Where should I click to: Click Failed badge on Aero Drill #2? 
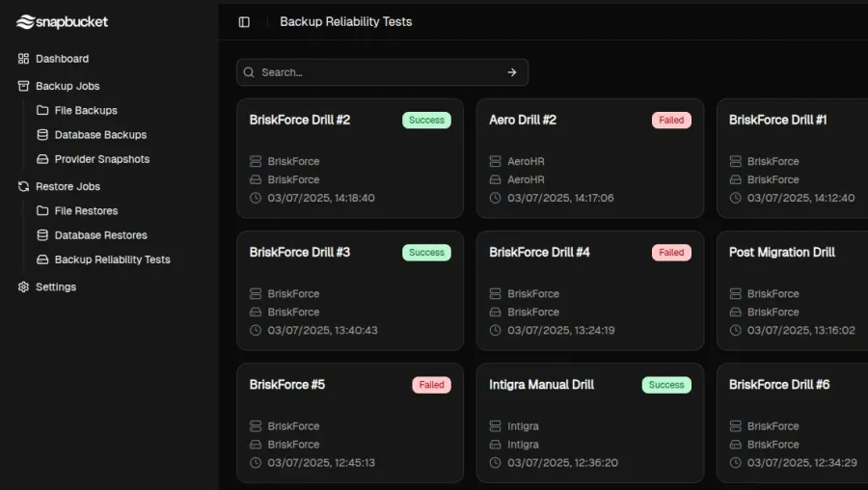pyautogui.click(x=671, y=121)
